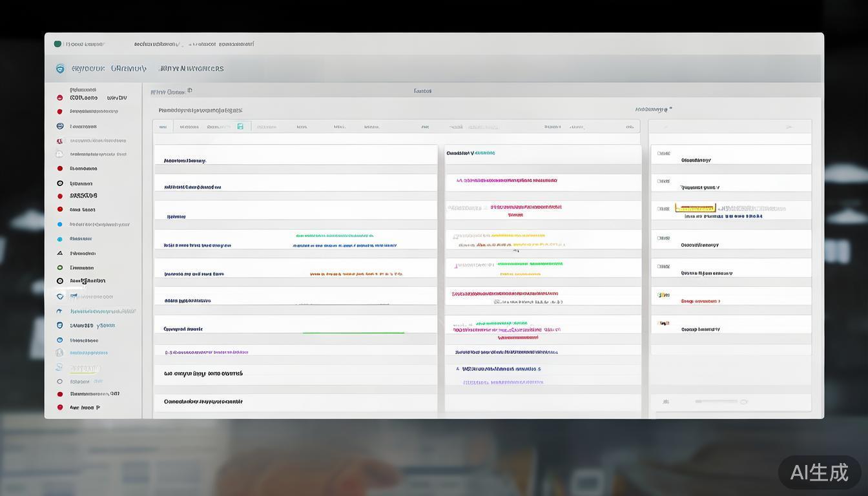The height and width of the screenshot is (496, 868).
Task: Click the green progress line in the left table
Action: click(x=353, y=333)
